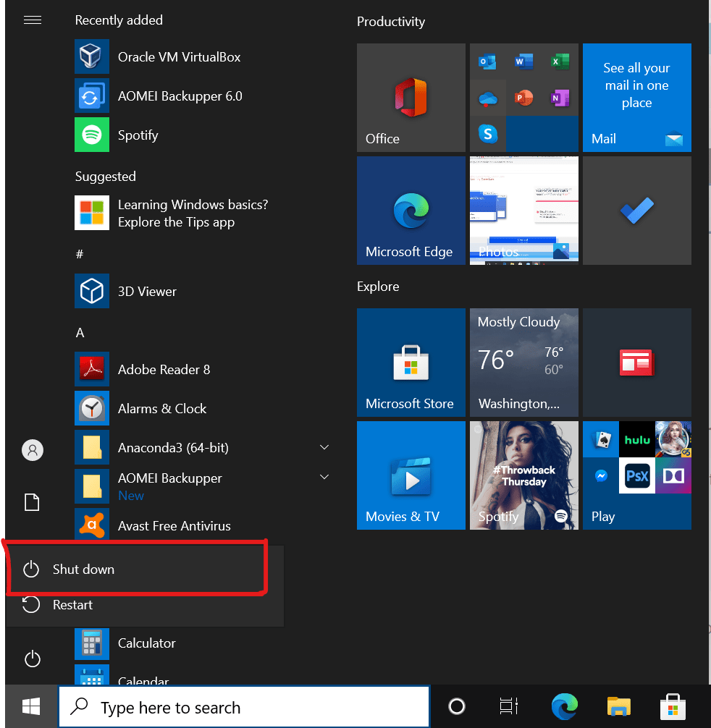Open Adobe Reader 8

click(x=164, y=370)
